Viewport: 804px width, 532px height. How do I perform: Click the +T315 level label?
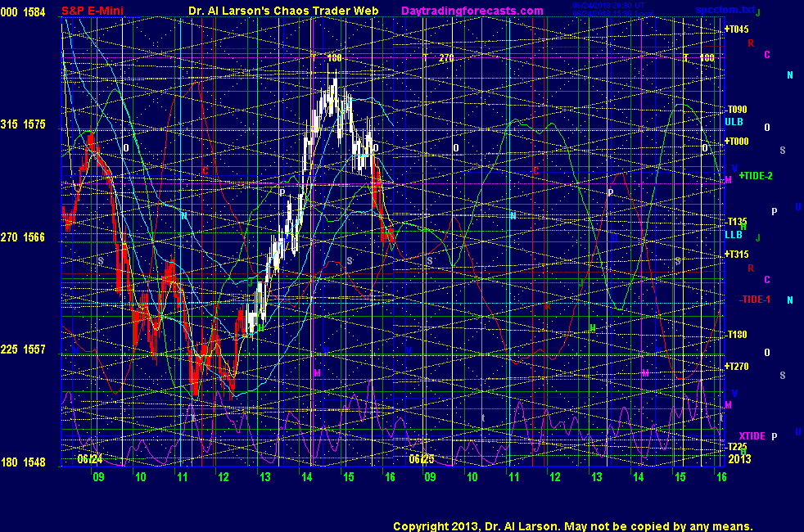tap(736, 255)
